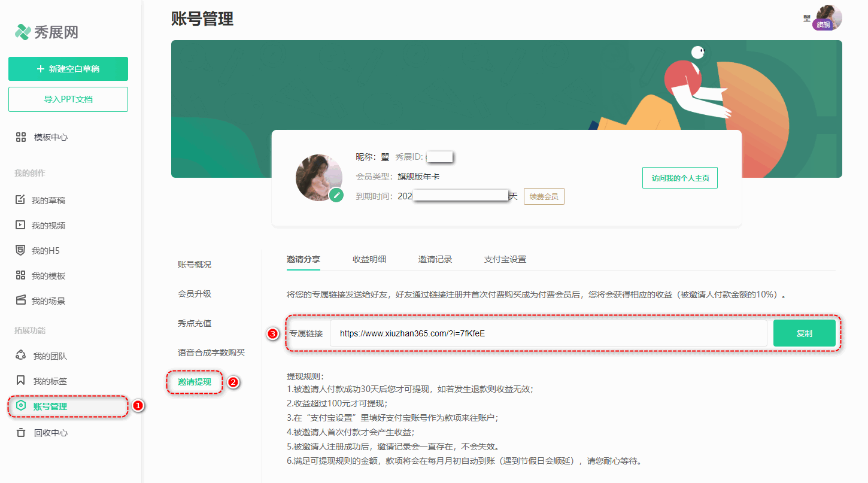This screenshot has height=483, width=868.
Task: Click the 我的视频 play icon
Action: pos(20,225)
